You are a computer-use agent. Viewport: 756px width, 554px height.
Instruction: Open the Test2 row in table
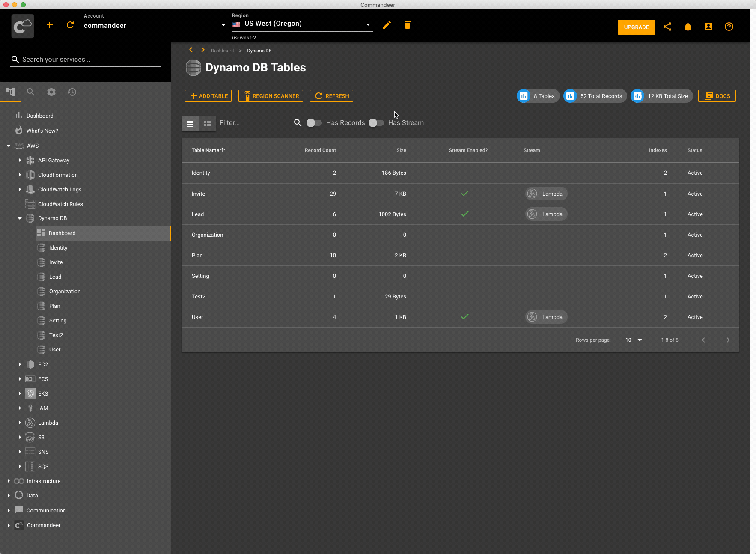tap(460, 296)
